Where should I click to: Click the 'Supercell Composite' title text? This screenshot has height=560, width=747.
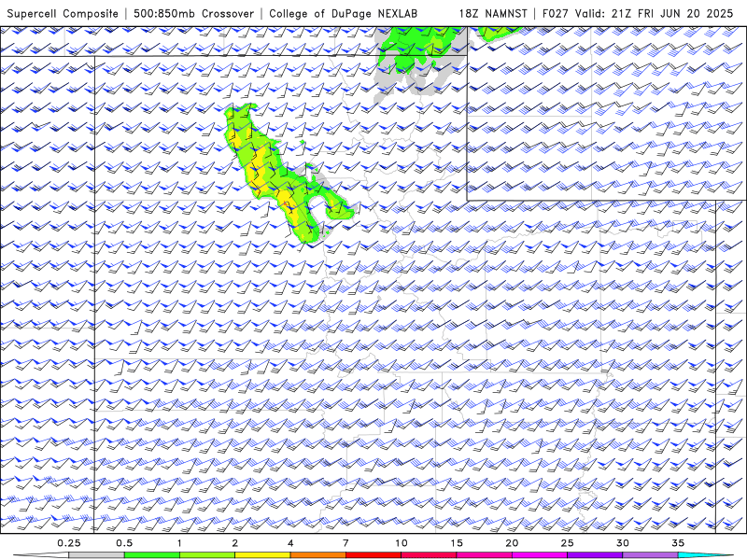click(x=63, y=14)
